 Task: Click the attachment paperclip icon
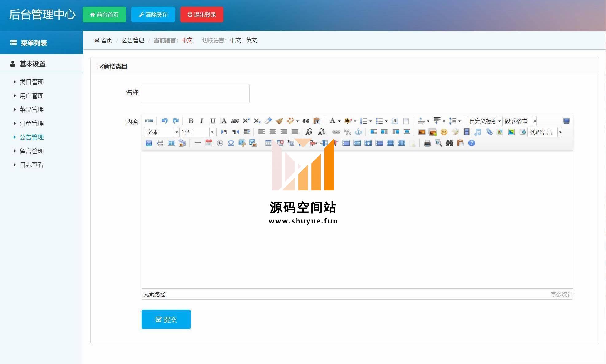489,132
